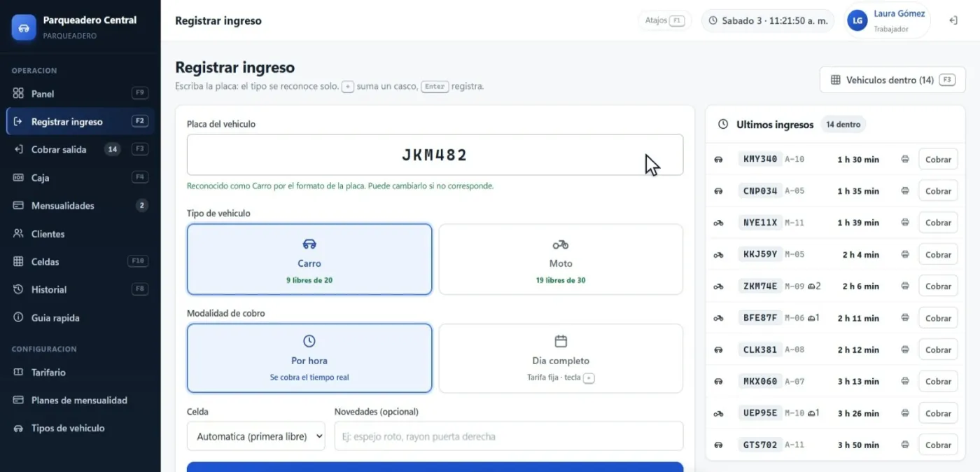Click Cobrar for plate GTS702
The height and width of the screenshot is (472, 980).
[x=938, y=445]
